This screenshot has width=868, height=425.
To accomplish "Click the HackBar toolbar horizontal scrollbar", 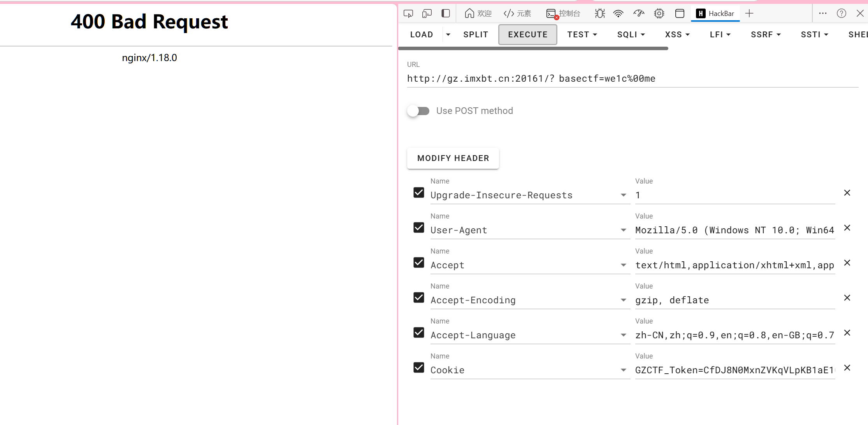I will pos(533,49).
